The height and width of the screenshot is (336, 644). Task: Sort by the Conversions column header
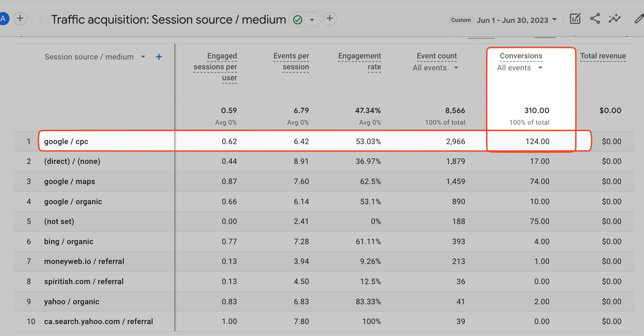(x=521, y=56)
